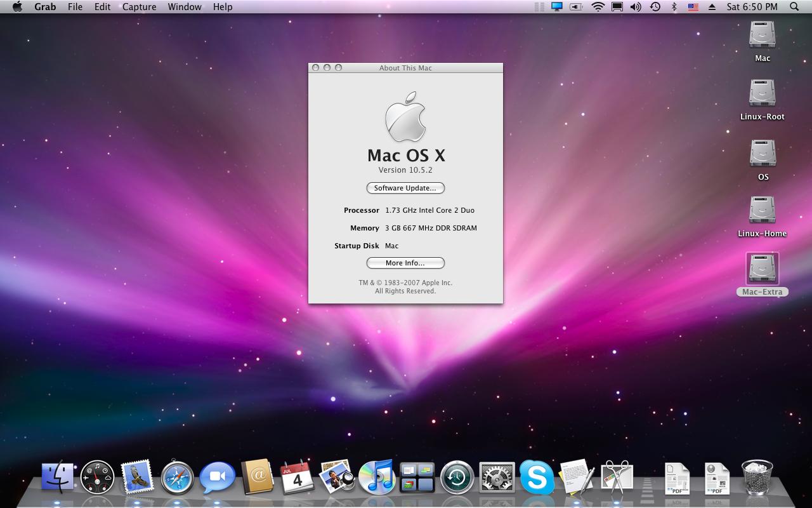Open the US flag input source menu

pos(693,7)
